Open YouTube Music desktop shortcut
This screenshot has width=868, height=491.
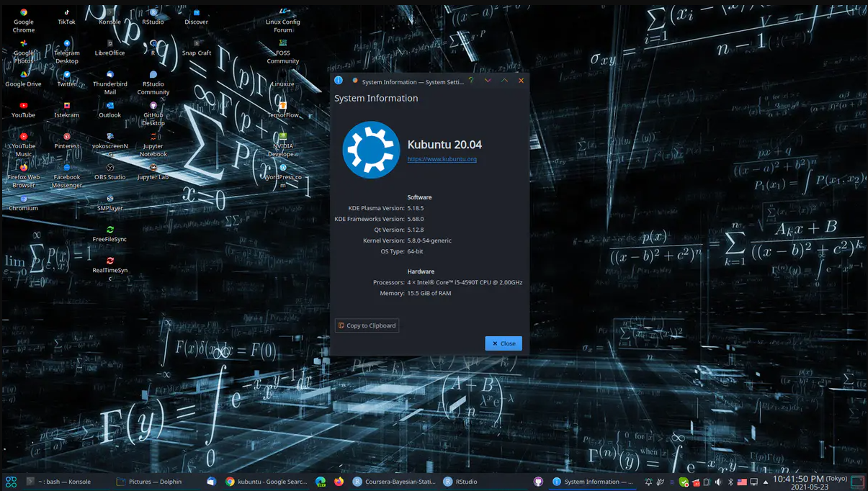tap(24, 145)
